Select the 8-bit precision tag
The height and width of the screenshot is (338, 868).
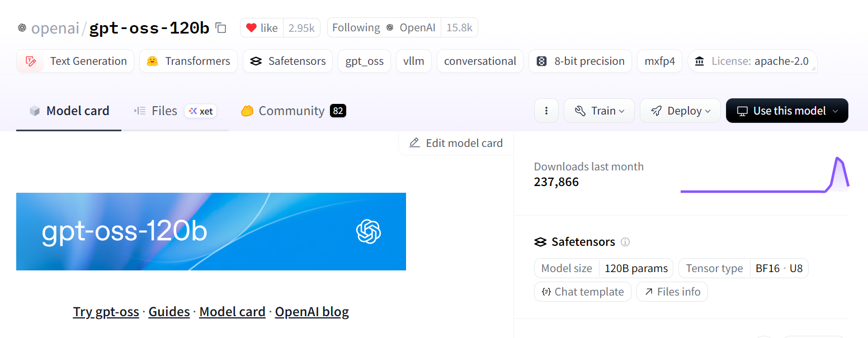point(580,61)
